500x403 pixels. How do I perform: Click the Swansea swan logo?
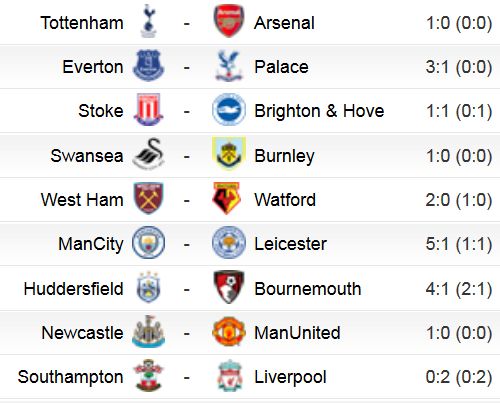(149, 154)
